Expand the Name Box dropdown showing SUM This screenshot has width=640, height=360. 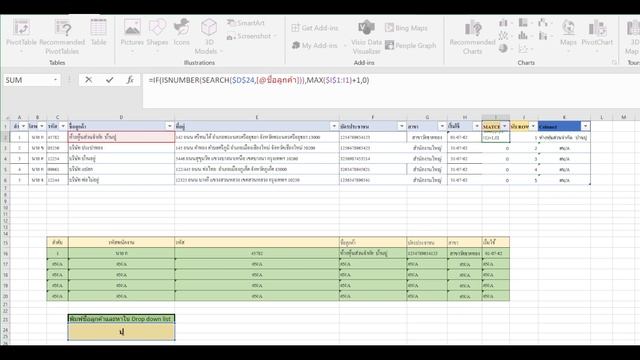click(x=56, y=80)
